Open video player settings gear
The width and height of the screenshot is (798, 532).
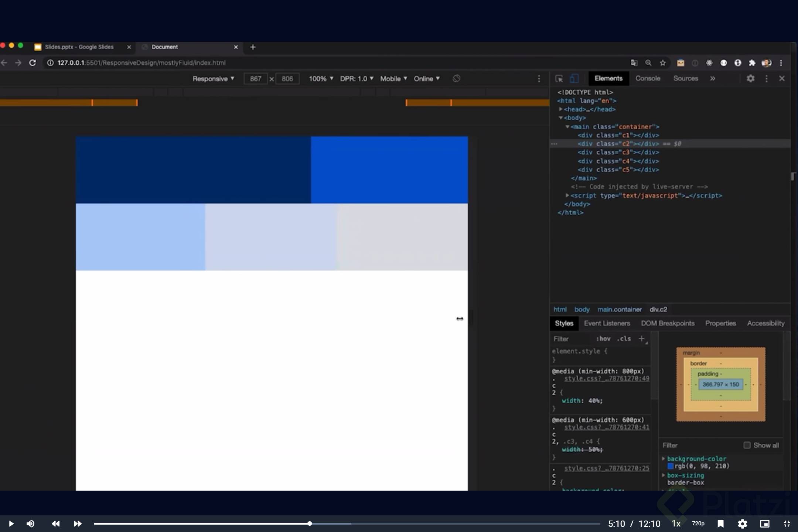743,524
